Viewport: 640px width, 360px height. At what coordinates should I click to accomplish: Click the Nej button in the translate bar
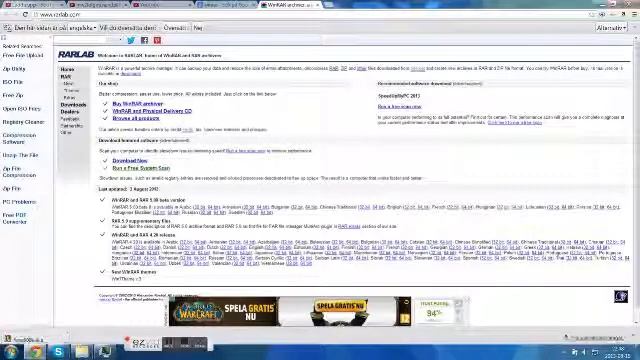[198, 28]
